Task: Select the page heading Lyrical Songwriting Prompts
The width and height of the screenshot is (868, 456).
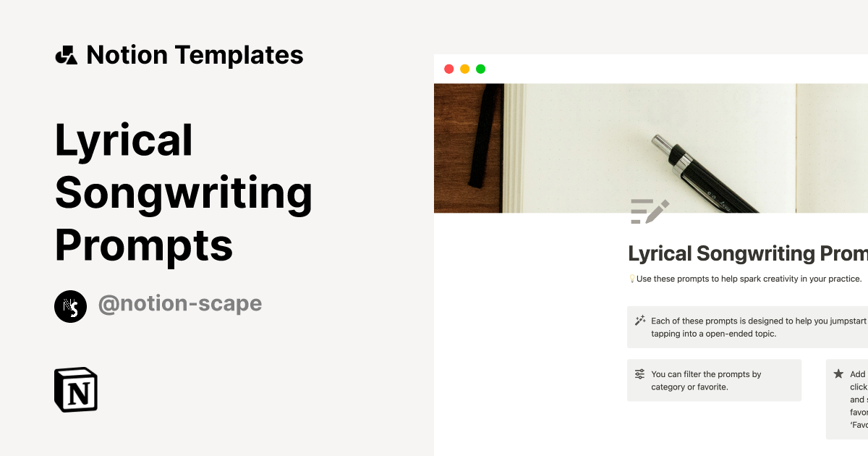Action: coord(745,253)
